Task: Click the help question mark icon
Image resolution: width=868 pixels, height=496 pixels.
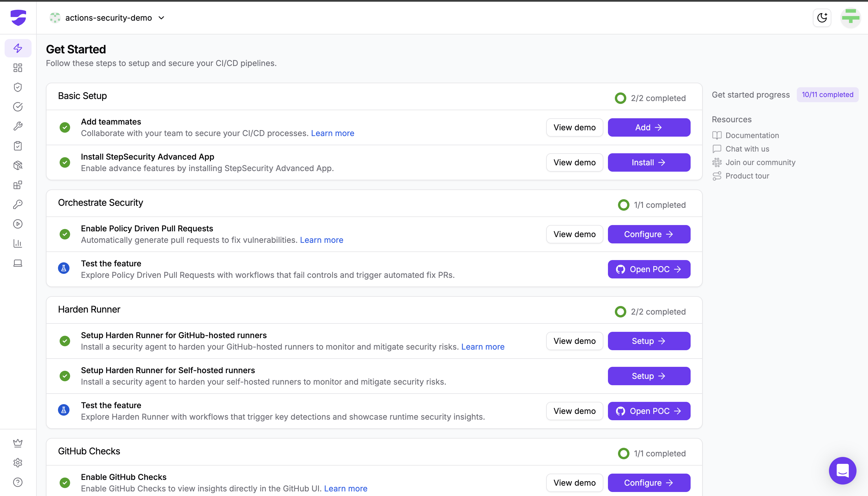Action: pyautogui.click(x=18, y=482)
